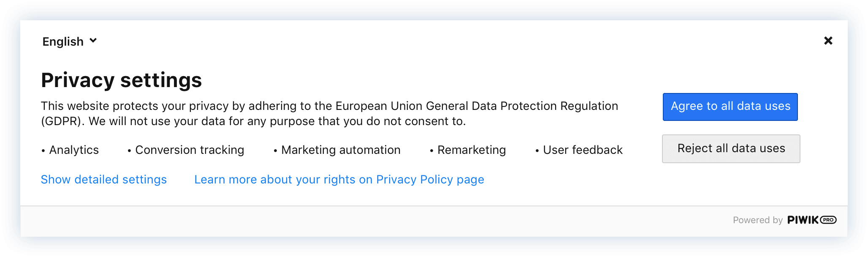Click the Piwik Pro logo

[x=811, y=220]
